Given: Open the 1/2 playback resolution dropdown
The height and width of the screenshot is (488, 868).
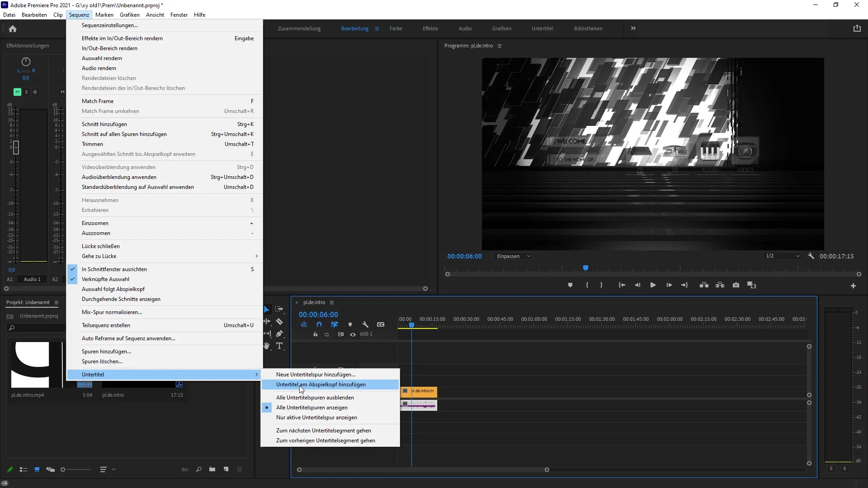Looking at the screenshot, I should point(783,256).
